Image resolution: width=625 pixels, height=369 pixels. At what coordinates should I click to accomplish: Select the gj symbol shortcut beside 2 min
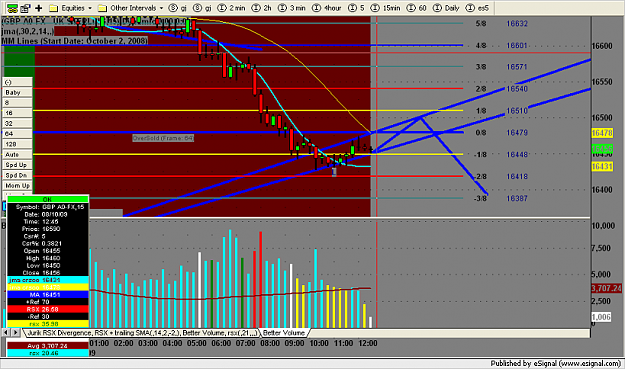202,8
